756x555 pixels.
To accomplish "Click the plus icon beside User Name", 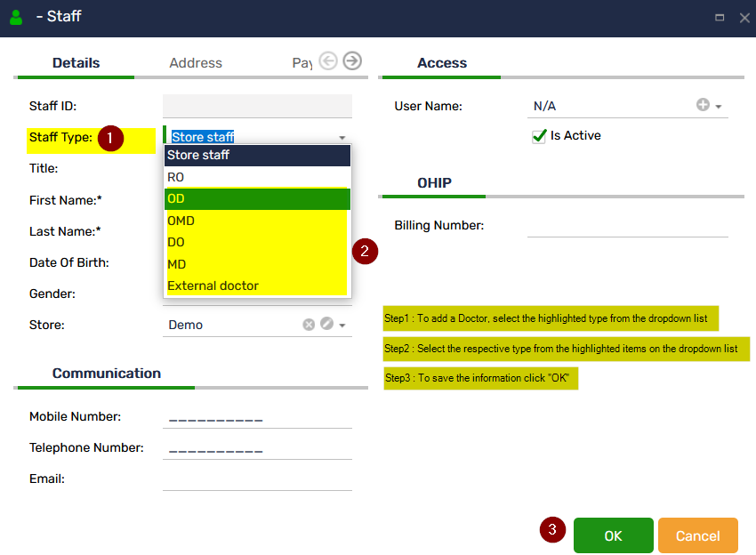I will [703, 105].
